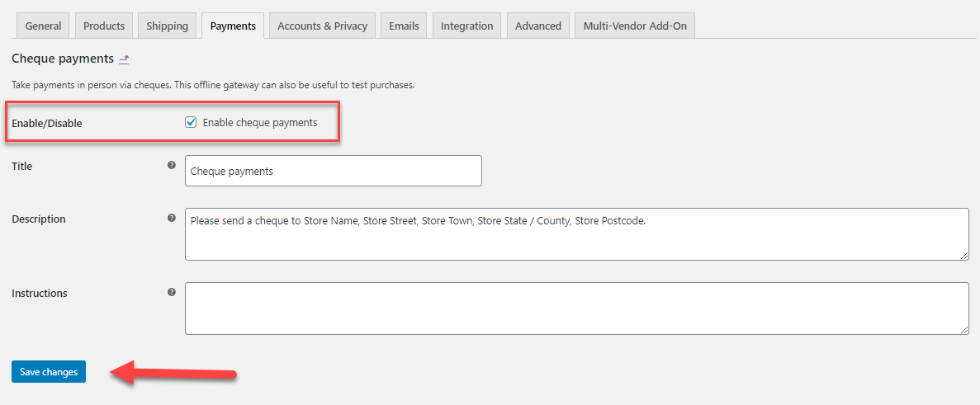The image size is (980, 405).
Task: Click inside the Title text field
Action: pos(333,171)
